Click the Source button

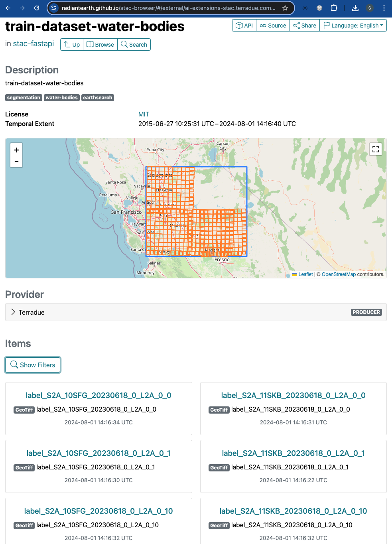273,26
